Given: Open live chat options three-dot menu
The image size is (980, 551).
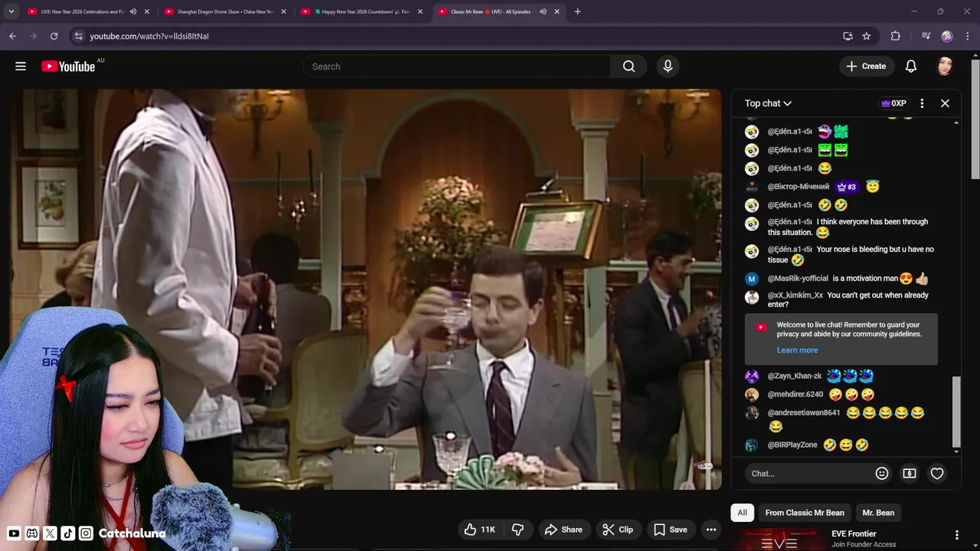Looking at the screenshot, I should tap(922, 103).
